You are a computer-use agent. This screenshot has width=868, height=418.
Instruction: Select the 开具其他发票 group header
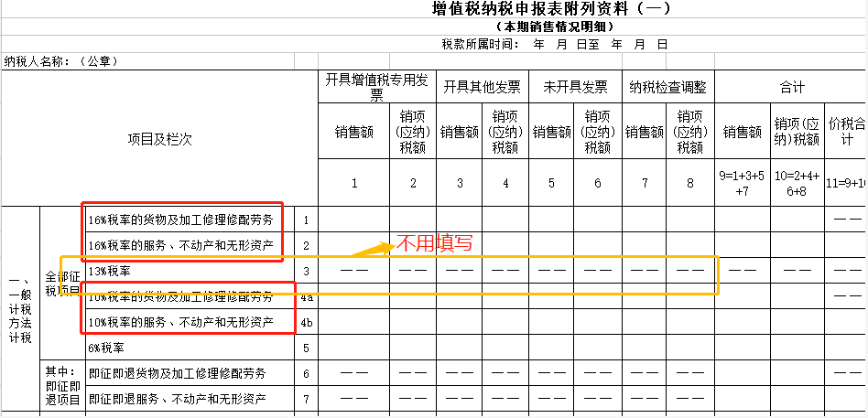483,87
